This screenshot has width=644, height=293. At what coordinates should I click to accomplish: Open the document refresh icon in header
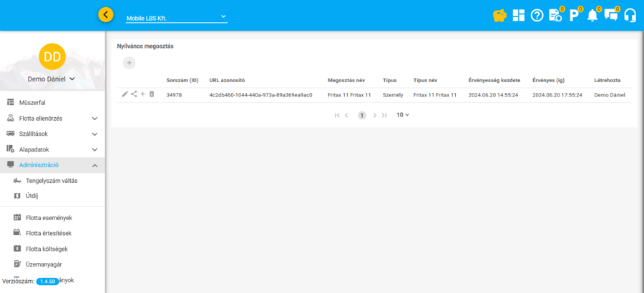(x=555, y=15)
